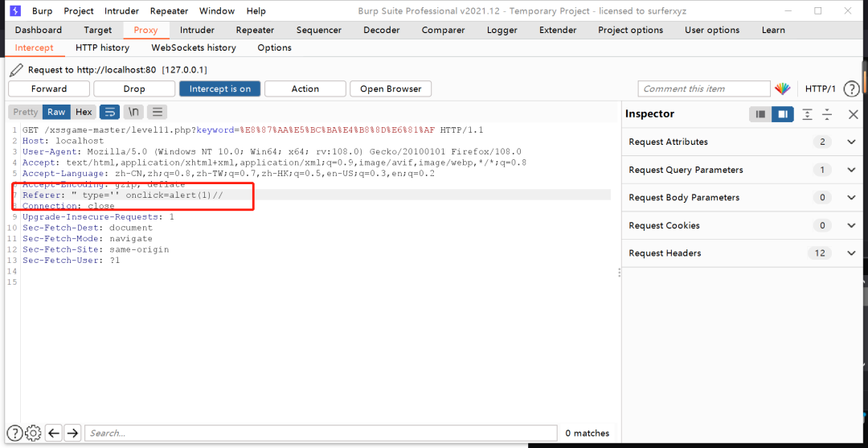
Task: Go to next search match arrow
Action: pos(72,433)
